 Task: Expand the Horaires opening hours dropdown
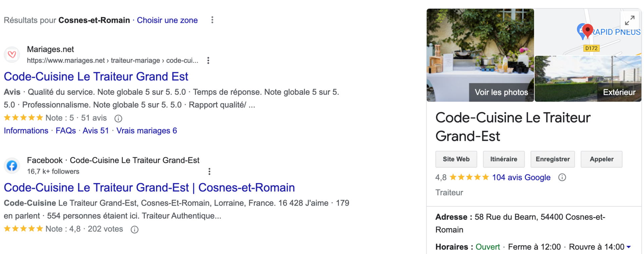629,247
